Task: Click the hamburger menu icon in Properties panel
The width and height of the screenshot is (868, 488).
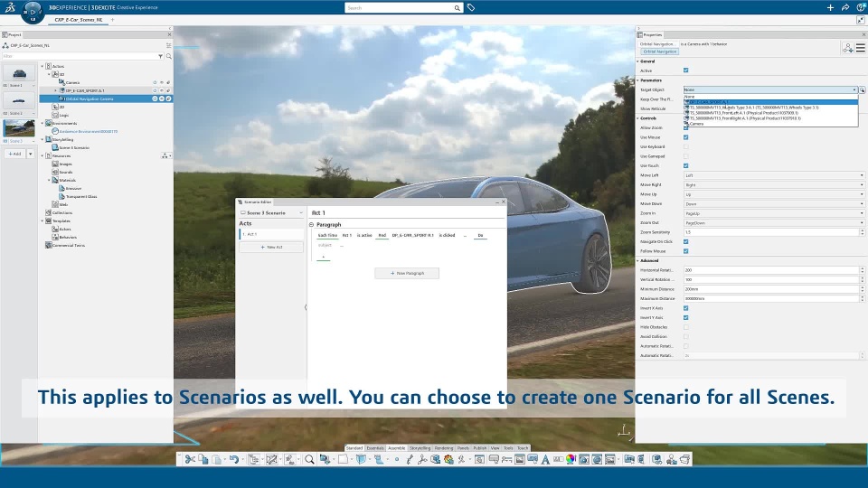Action: tap(860, 48)
